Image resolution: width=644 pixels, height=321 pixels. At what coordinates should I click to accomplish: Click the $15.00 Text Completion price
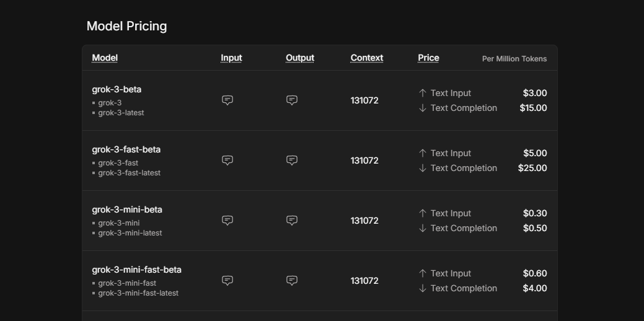click(x=533, y=108)
